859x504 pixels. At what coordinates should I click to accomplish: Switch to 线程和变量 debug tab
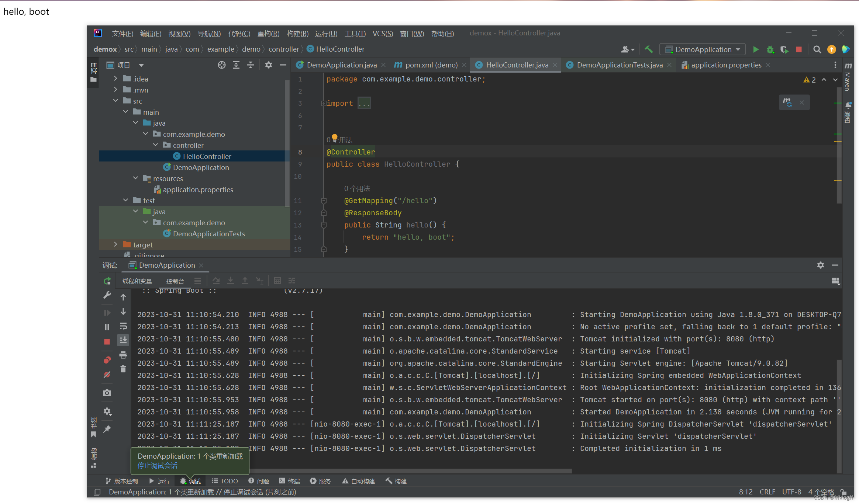[x=137, y=281]
